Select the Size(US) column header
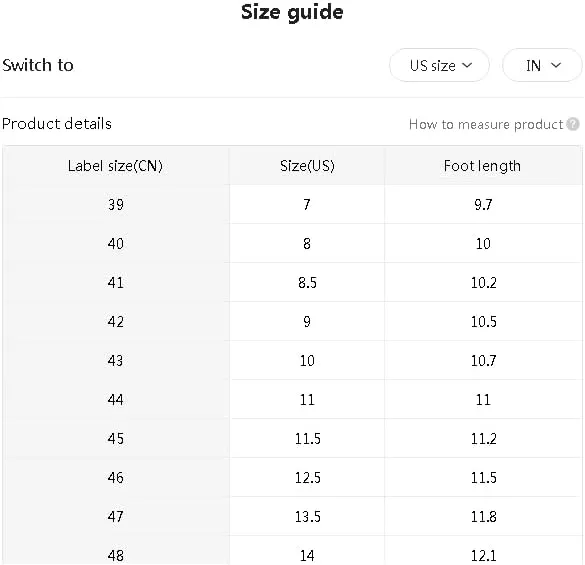 [307, 166]
